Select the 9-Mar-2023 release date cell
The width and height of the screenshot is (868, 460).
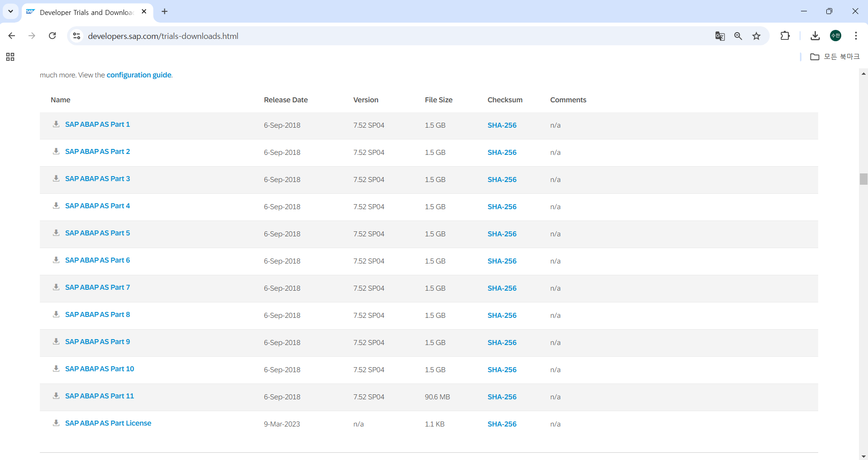click(x=282, y=424)
